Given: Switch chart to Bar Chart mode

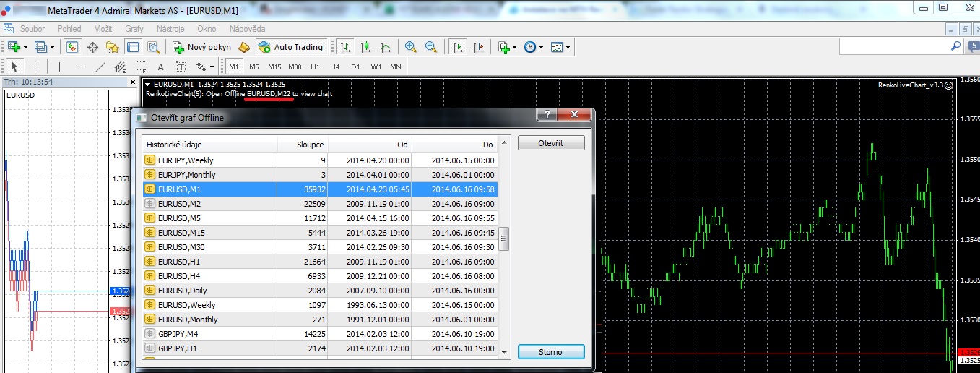Looking at the screenshot, I should click(345, 47).
